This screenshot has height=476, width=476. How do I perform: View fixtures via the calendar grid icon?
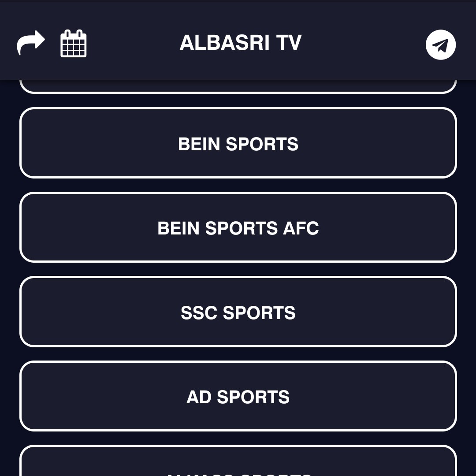pos(74,43)
